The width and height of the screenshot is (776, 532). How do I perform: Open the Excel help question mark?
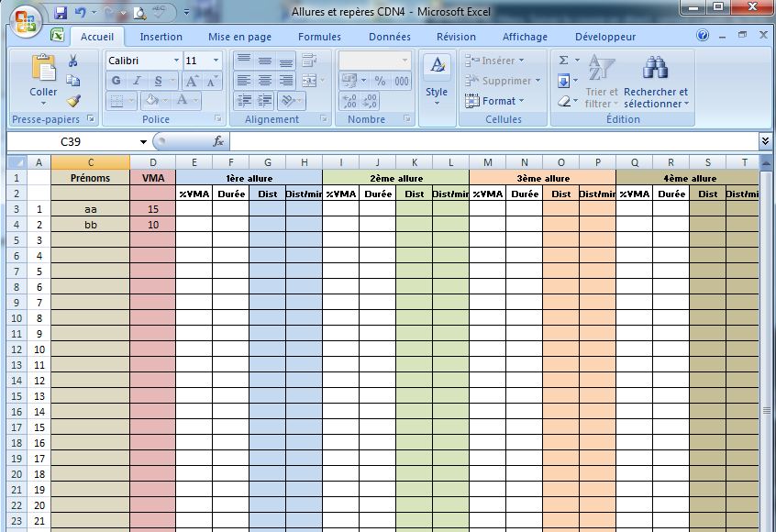click(x=703, y=36)
